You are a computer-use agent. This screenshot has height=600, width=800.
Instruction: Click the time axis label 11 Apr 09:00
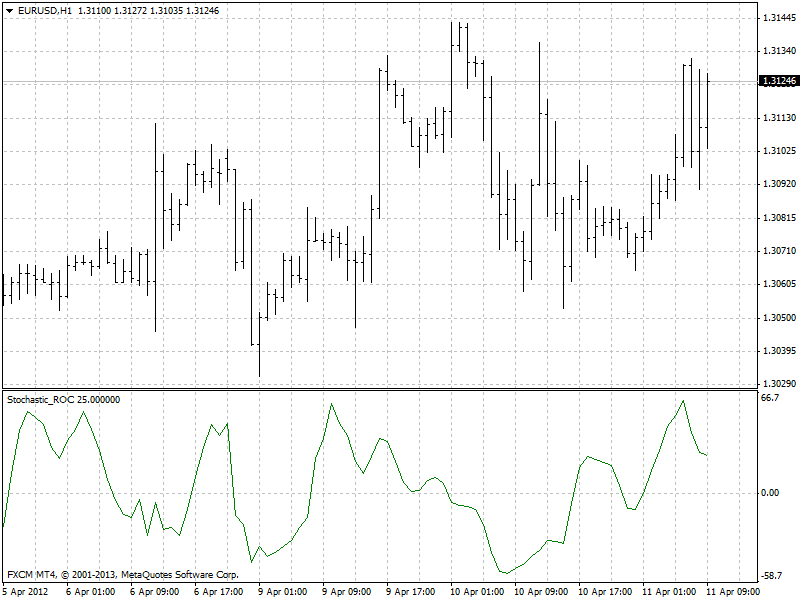coord(734,592)
